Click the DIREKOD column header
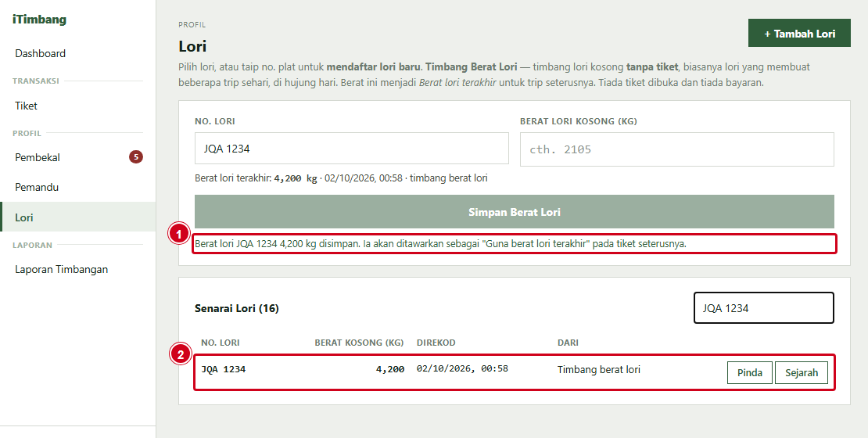This screenshot has width=868, height=438. coord(436,343)
